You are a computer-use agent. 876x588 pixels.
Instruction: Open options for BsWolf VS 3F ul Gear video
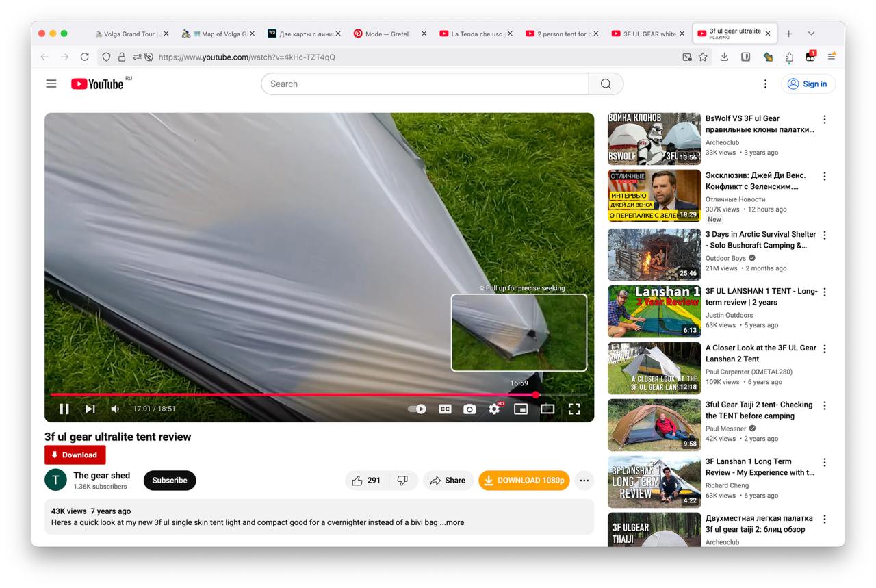(825, 120)
